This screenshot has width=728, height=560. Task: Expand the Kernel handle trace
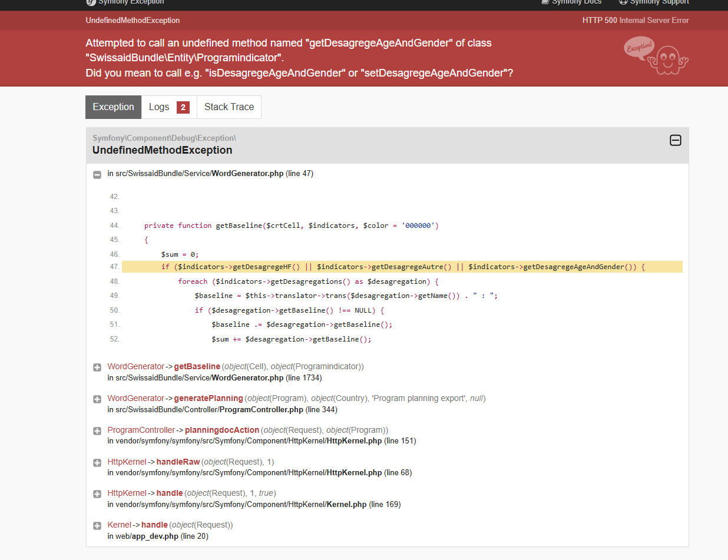coord(97,526)
